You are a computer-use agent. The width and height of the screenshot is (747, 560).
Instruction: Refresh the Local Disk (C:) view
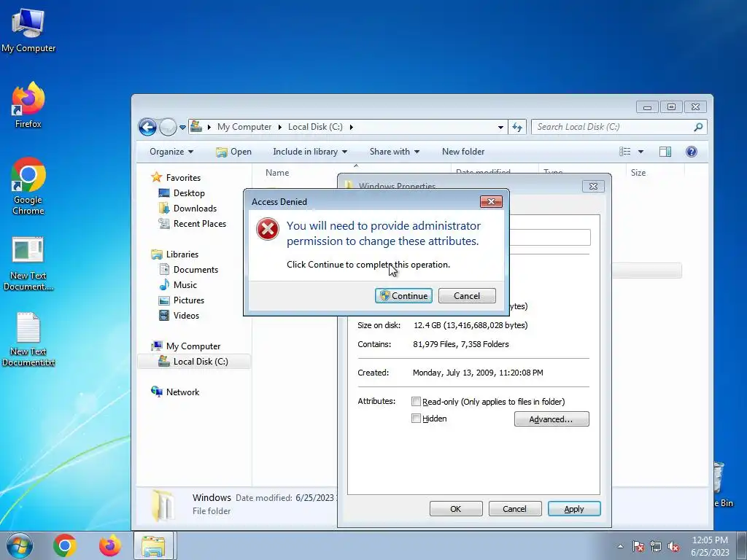(x=517, y=127)
